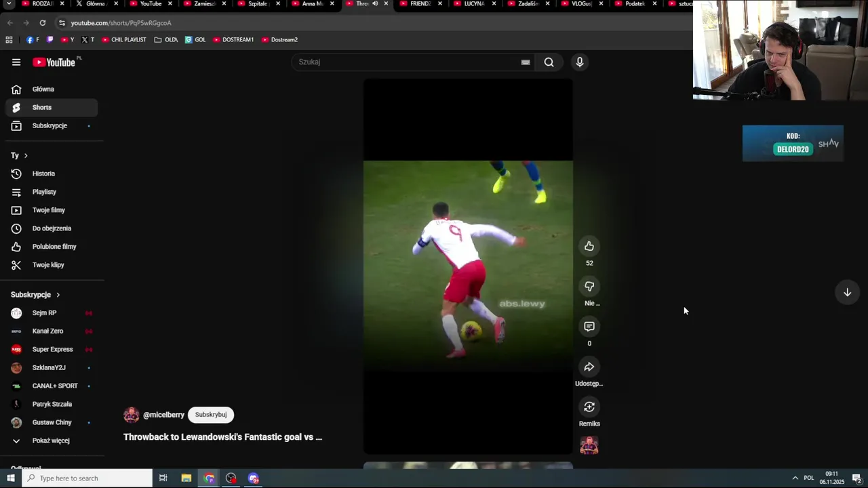Open Twoje filmy in sidebar
868x488 pixels.
(x=52, y=210)
